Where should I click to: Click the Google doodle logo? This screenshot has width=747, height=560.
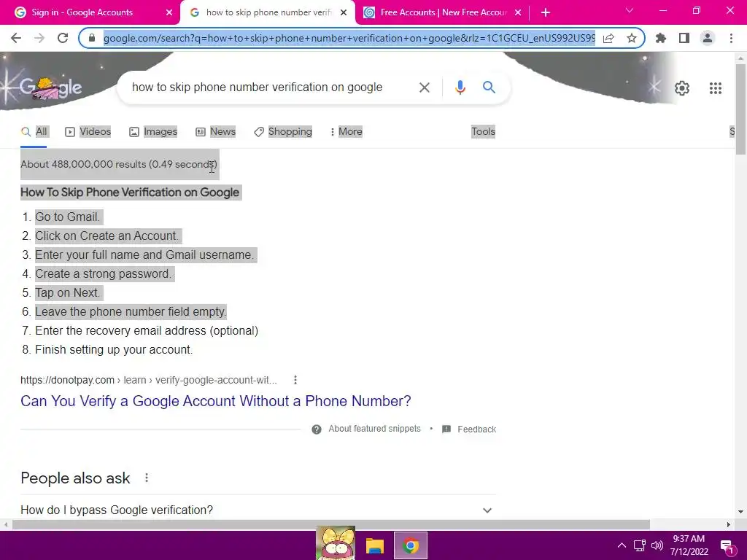[51, 88]
